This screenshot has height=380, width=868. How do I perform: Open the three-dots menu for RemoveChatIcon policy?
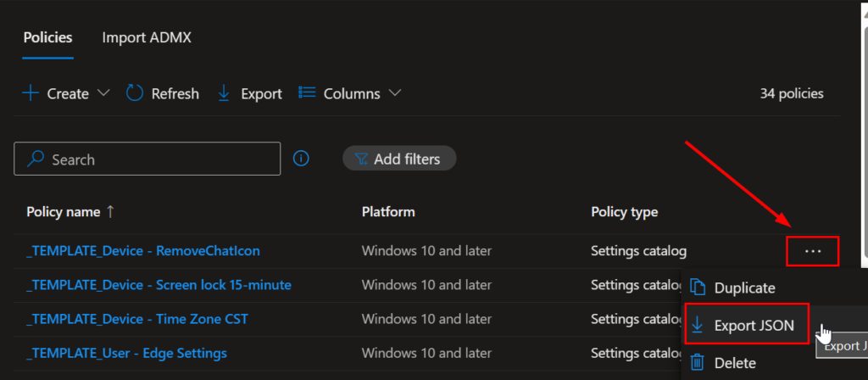coord(813,251)
